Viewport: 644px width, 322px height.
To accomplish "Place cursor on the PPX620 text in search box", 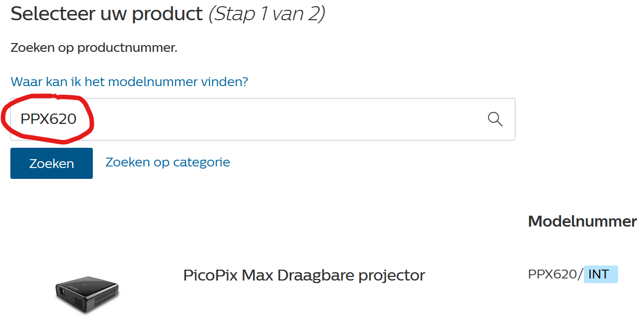I will (x=49, y=119).
